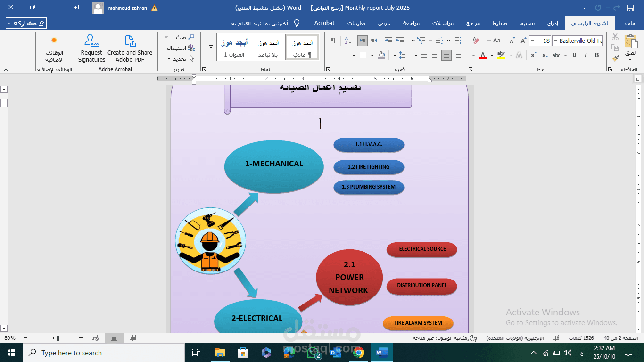Toggle Bold formatting
Screen dimensions: 644x362
coord(597,55)
